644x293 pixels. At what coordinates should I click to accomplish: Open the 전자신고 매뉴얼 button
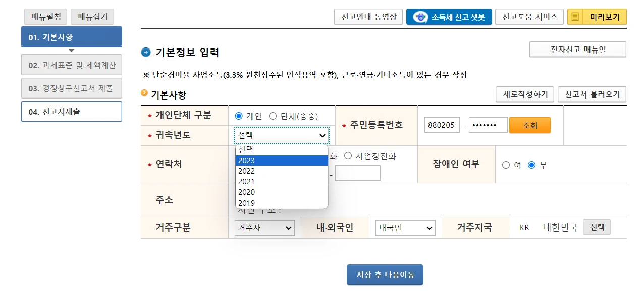pyautogui.click(x=577, y=50)
